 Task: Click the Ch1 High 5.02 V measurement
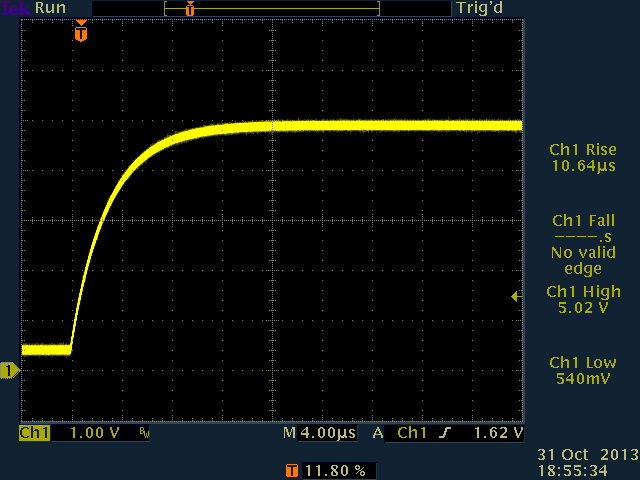[x=582, y=300]
